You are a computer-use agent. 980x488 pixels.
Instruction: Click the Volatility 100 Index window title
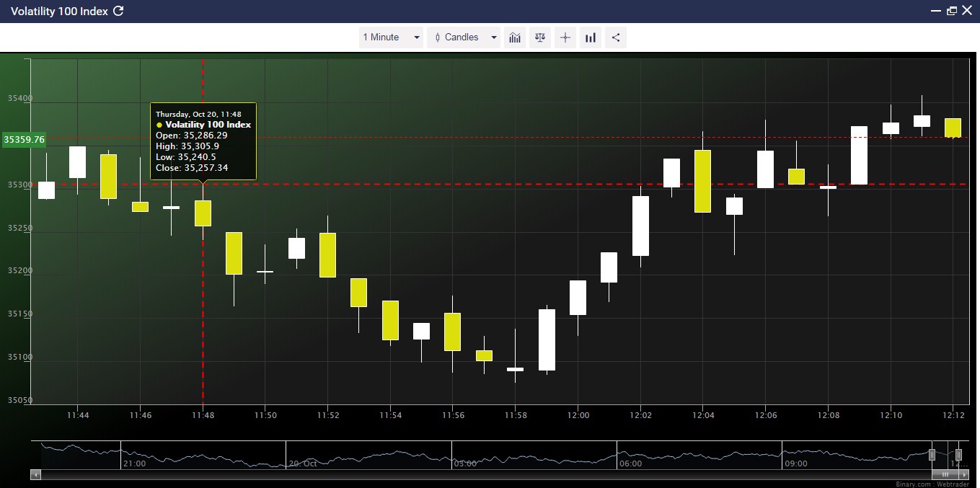click(x=59, y=11)
